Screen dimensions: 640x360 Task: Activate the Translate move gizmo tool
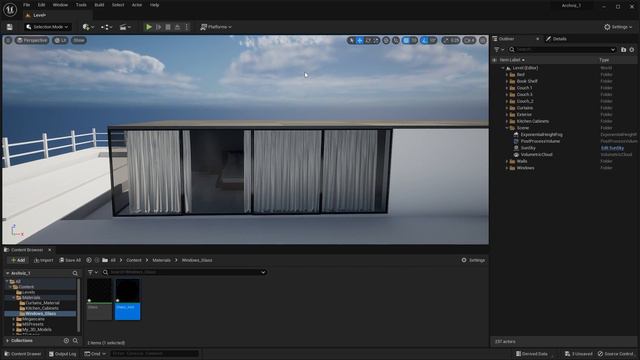[x=360, y=40]
